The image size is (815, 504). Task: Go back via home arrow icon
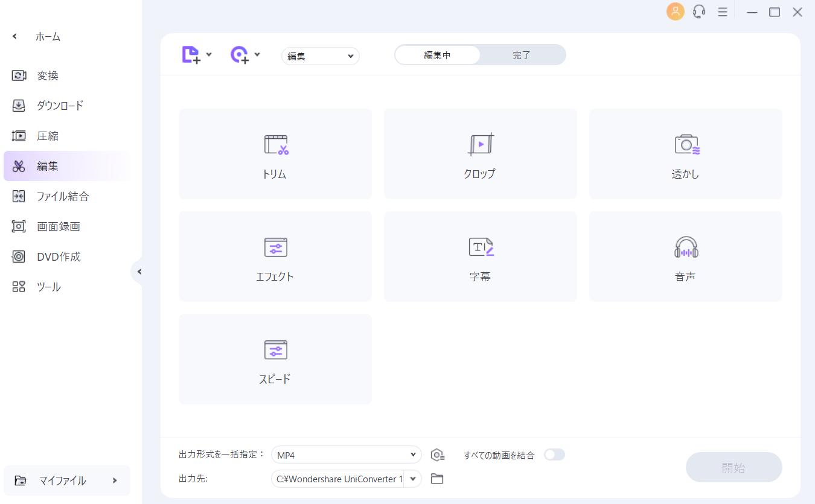click(x=15, y=37)
